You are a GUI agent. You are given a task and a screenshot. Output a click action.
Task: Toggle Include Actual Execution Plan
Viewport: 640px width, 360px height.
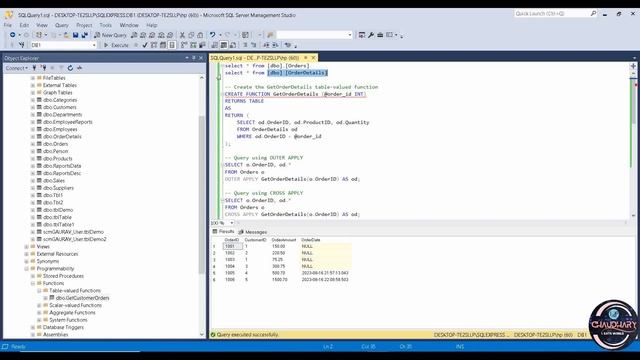[184, 45]
